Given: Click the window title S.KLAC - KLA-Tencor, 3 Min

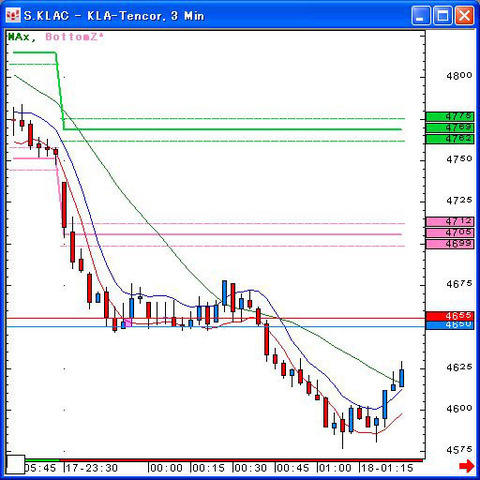Looking at the screenshot, I should [114, 16].
